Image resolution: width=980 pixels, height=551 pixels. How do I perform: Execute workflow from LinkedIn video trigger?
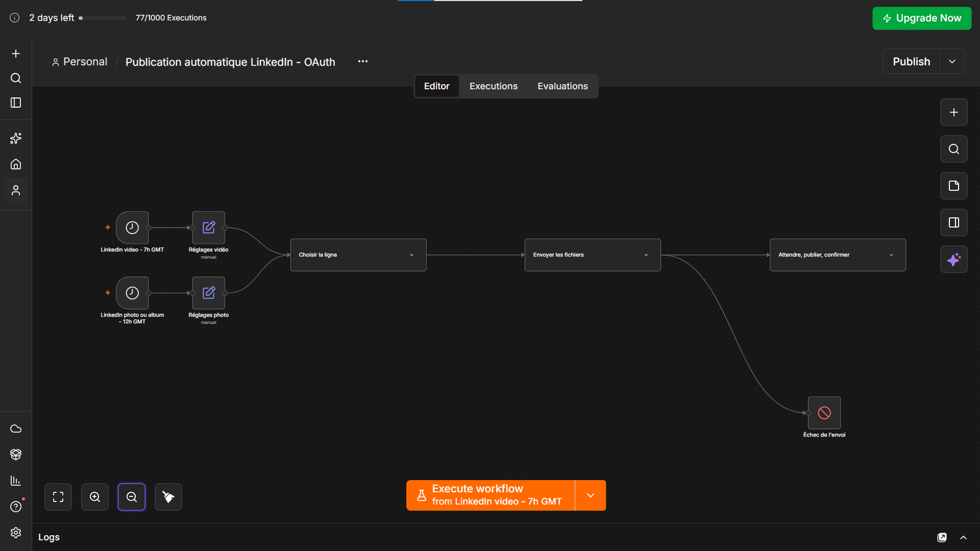(x=491, y=495)
